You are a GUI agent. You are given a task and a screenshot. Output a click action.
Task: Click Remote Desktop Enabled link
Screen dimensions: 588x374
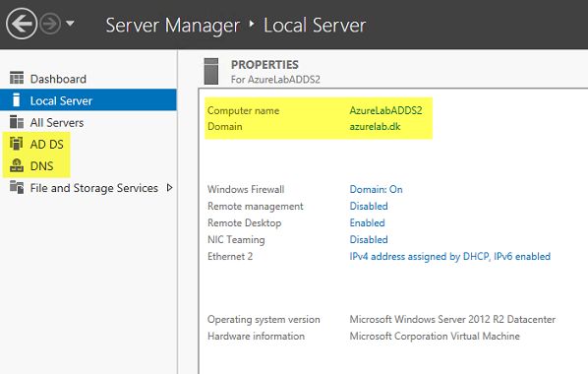click(x=367, y=222)
